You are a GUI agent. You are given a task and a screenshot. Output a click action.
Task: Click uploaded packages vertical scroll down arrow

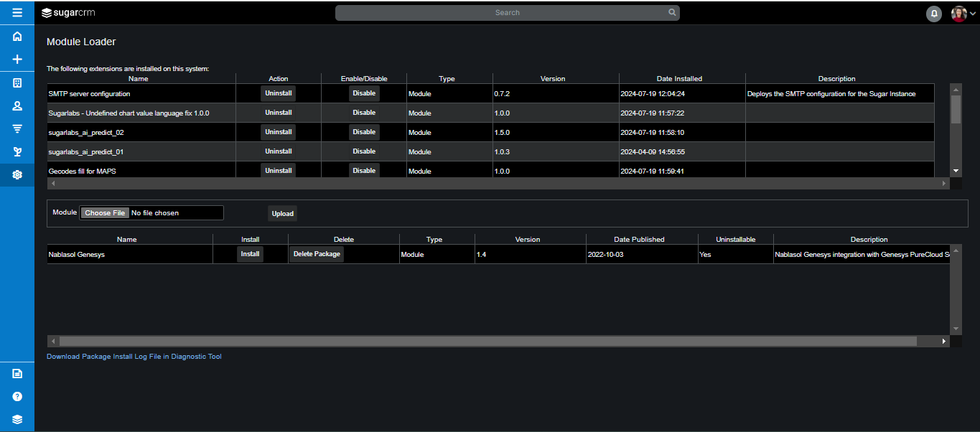click(x=956, y=329)
